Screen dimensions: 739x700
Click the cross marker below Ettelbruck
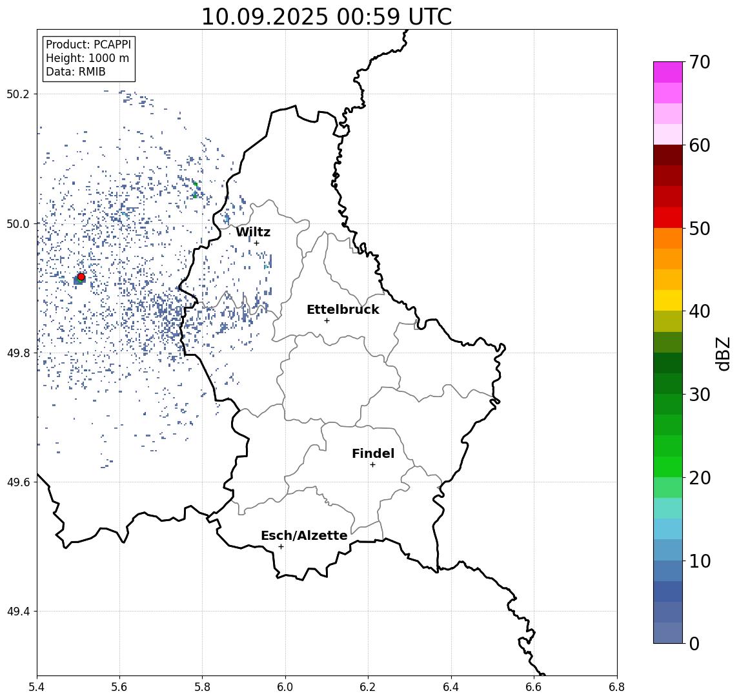[x=327, y=321]
